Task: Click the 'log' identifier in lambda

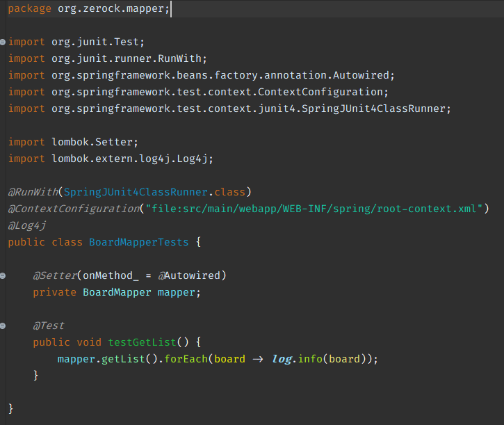Action: click(282, 359)
